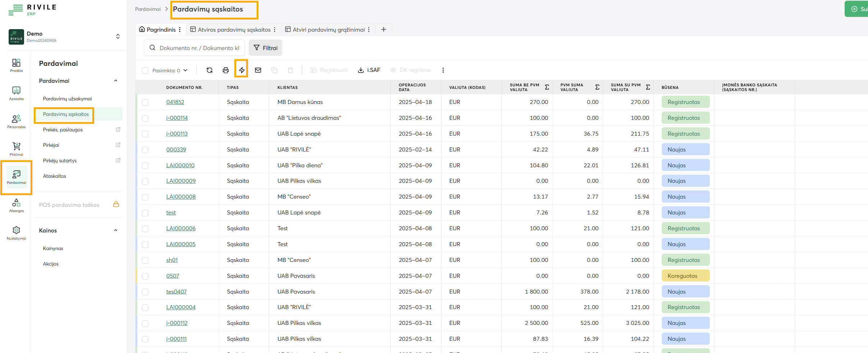Click the i.SAF download button
Screen dimensions: 868x353
point(369,70)
